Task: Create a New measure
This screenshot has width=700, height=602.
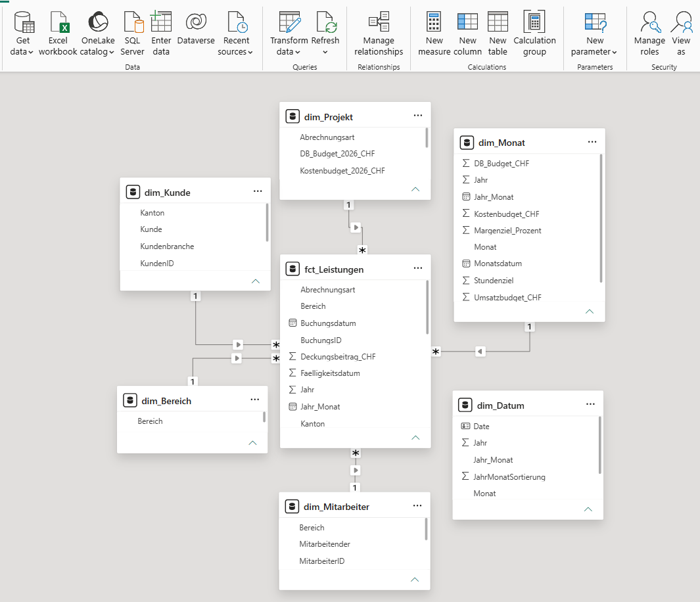Action: [x=434, y=34]
